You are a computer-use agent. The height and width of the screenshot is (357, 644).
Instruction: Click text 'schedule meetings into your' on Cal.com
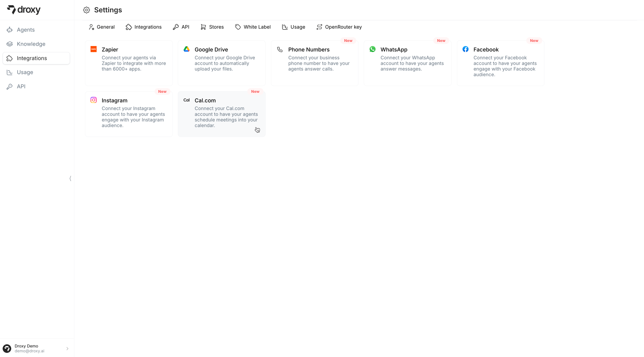click(x=226, y=120)
